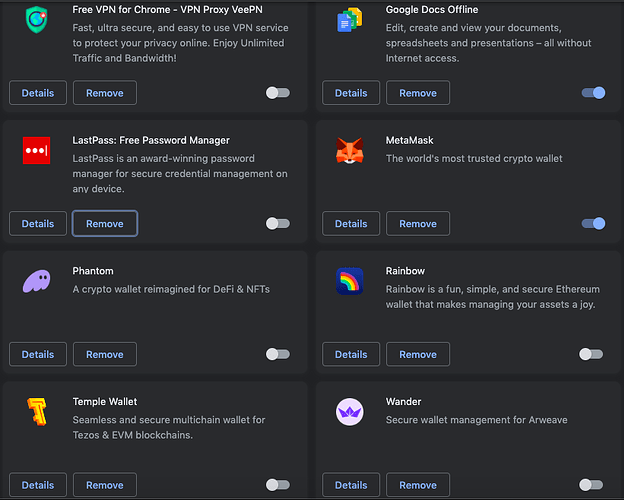Screen dimensions: 624x500
Task: Click the Rainbow wallet icon
Action: click(x=349, y=281)
